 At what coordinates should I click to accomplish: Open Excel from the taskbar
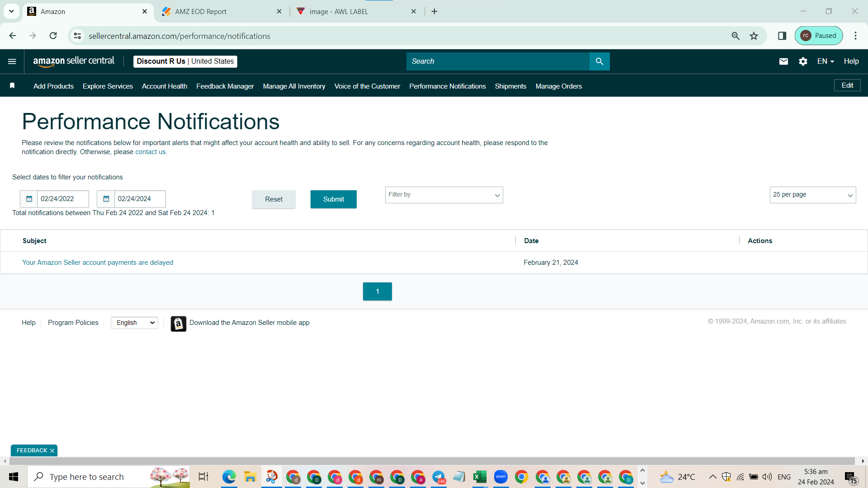(x=480, y=477)
